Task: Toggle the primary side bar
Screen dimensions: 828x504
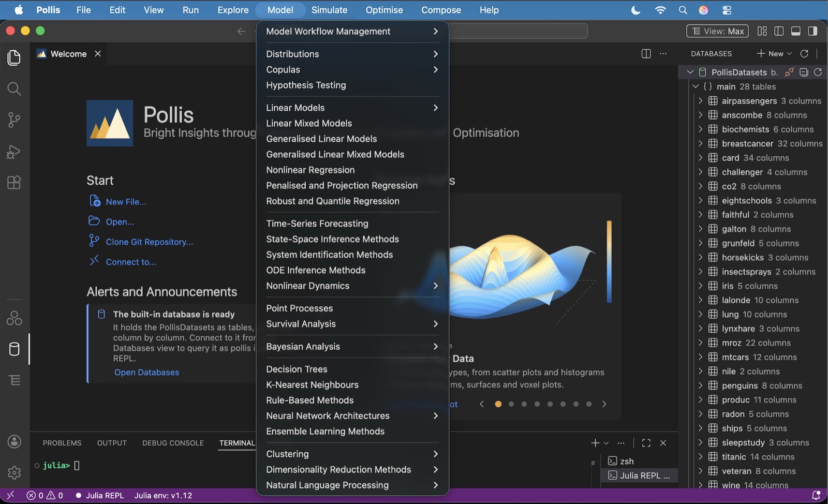Action: pyautogui.click(x=779, y=31)
